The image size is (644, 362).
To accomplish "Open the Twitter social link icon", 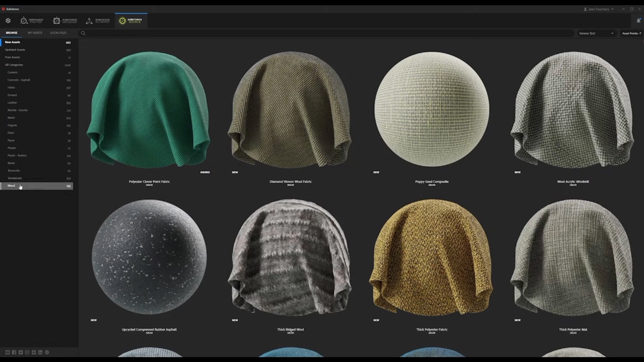I will point(20,352).
